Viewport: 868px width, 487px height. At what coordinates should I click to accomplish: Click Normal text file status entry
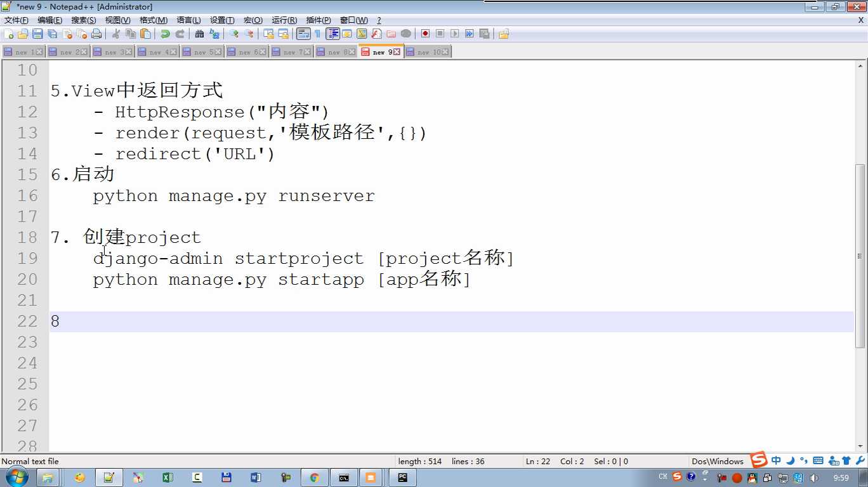point(30,462)
